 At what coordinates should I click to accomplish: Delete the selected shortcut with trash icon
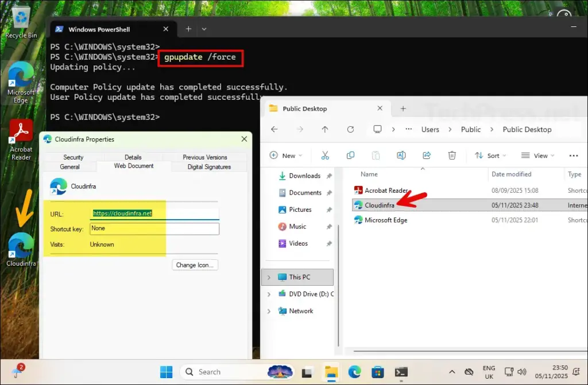[452, 155]
